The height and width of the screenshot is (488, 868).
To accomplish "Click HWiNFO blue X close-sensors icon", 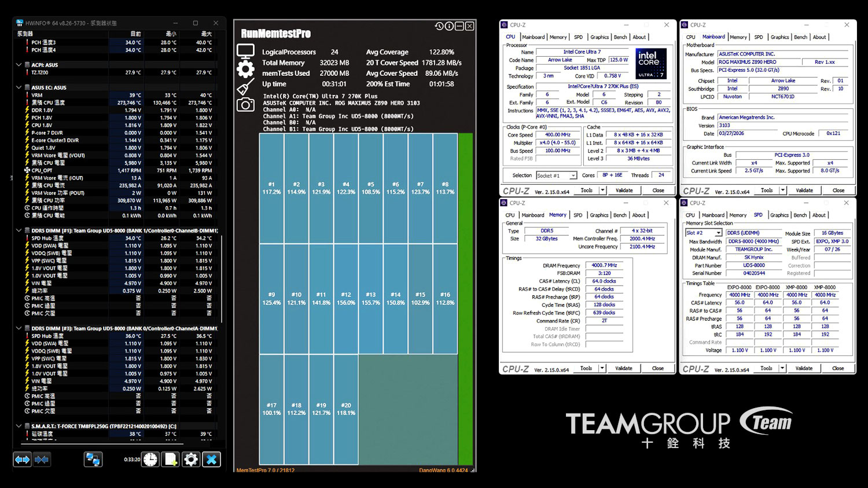I will [x=212, y=460].
